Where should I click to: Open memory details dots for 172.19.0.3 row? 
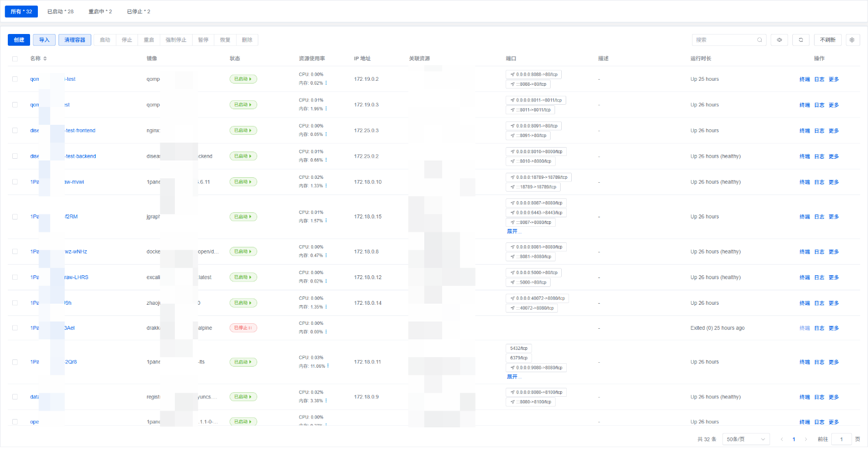point(326,109)
